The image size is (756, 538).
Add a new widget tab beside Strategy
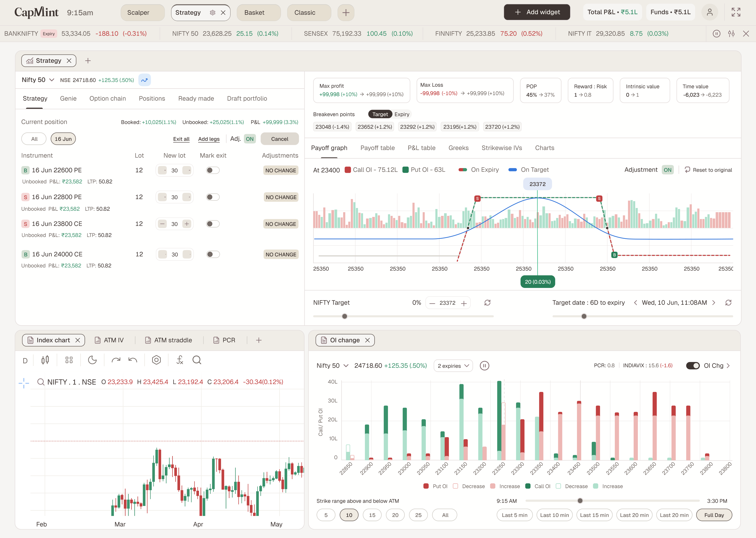pos(88,61)
